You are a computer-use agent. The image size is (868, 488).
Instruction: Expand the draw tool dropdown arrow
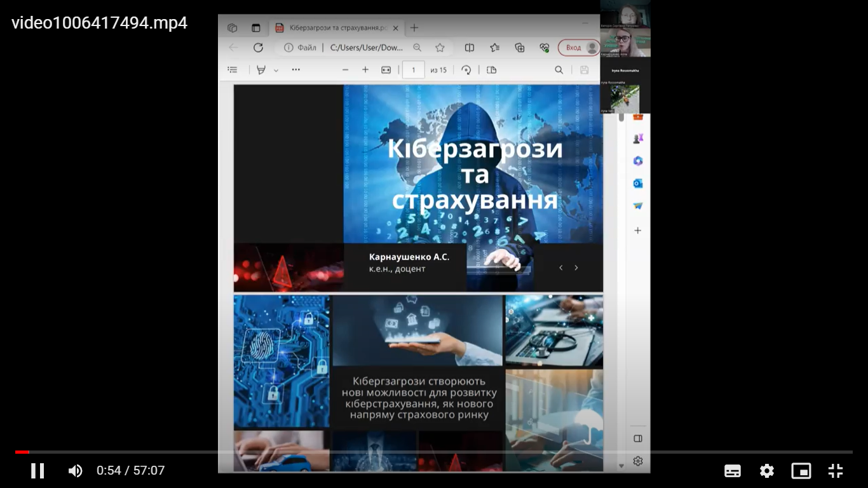(x=276, y=71)
